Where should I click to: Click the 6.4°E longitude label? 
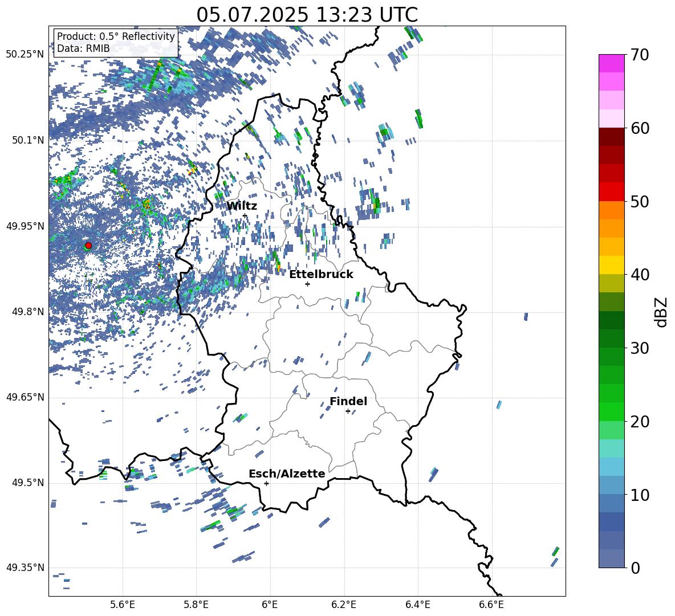[417, 605]
